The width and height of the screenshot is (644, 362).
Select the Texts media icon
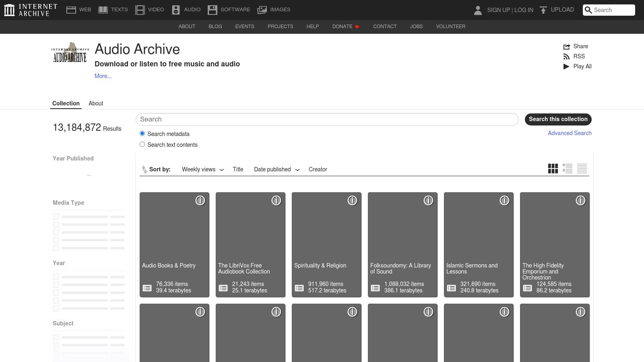click(103, 9)
